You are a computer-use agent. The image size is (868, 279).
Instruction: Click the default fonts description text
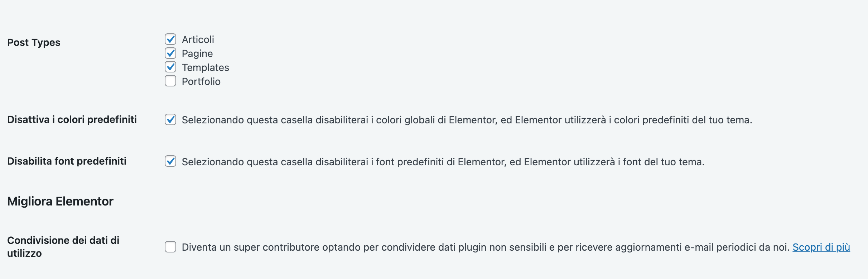pos(443,162)
